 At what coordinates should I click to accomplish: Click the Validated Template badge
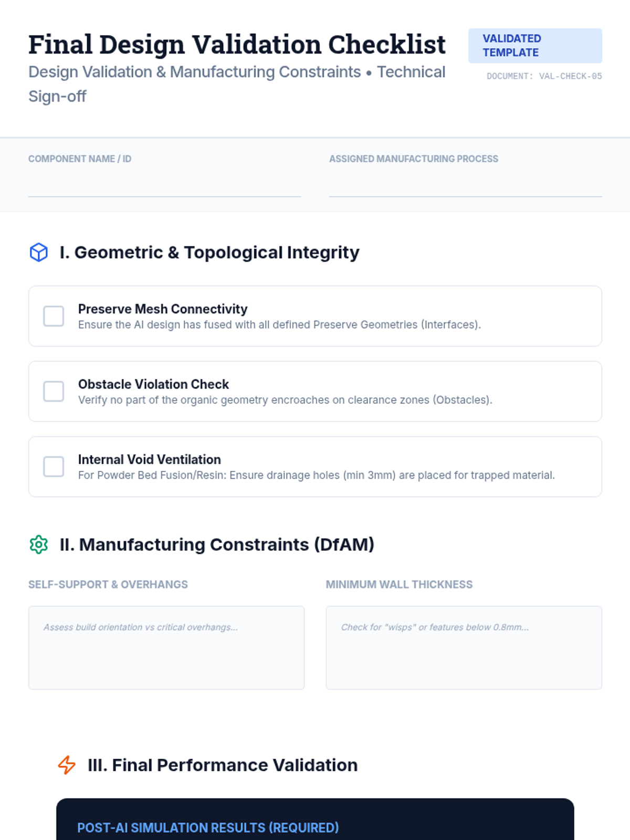point(535,46)
